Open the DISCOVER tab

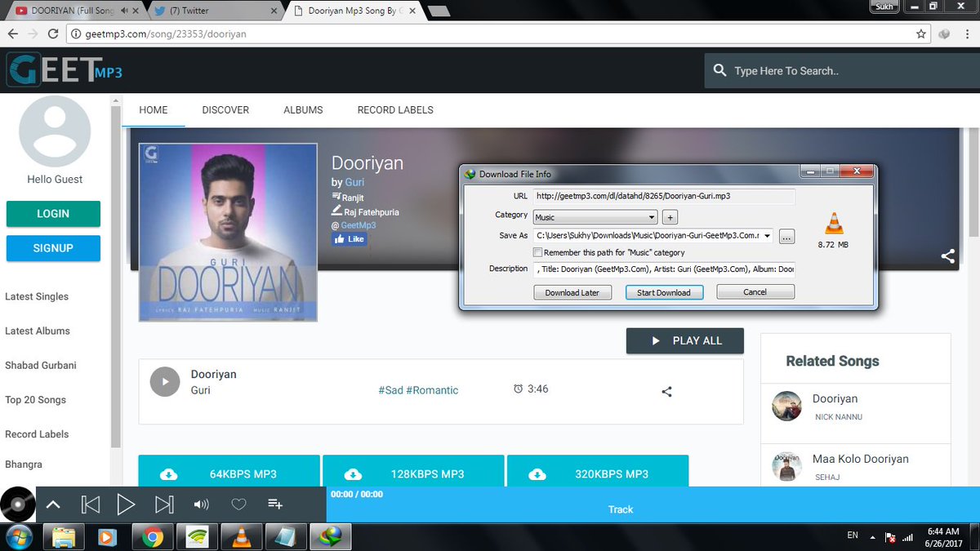[x=225, y=109]
